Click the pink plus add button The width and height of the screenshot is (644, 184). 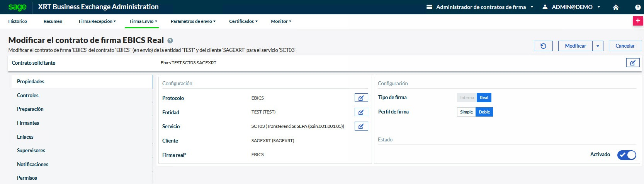(x=637, y=21)
